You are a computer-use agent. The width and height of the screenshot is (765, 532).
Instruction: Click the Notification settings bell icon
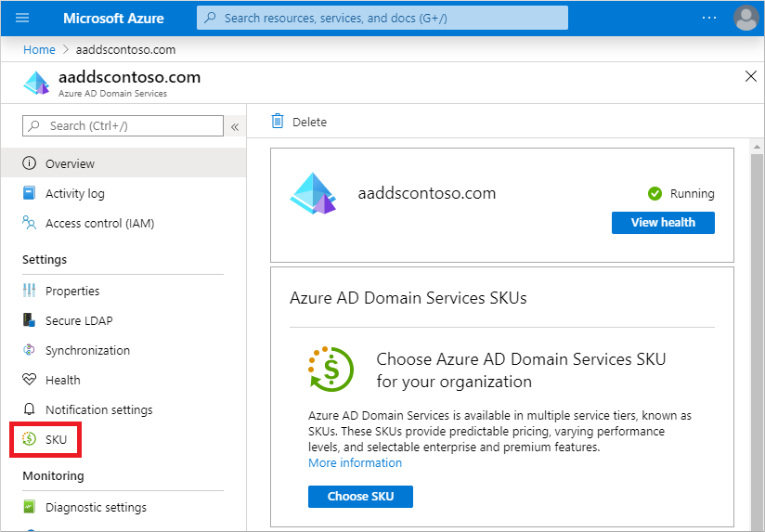click(29, 409)
